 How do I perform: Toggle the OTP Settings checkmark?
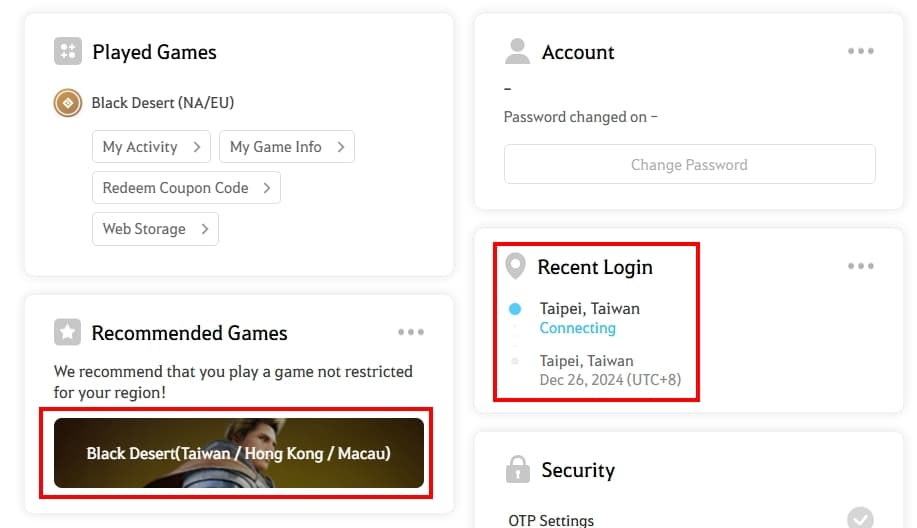click(x=860, y=519)
